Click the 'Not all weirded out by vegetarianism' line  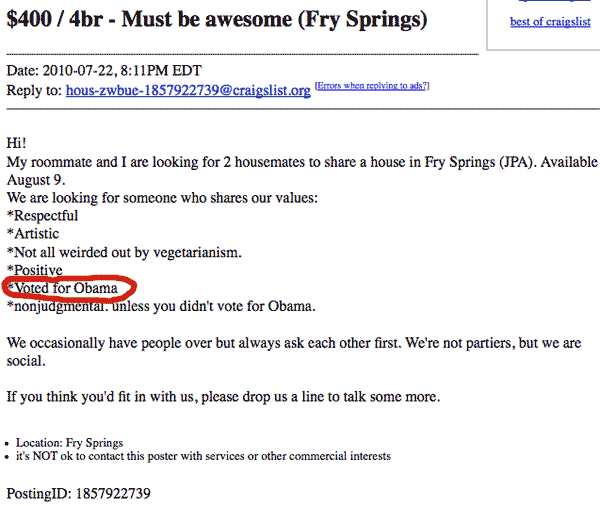[124, 253]
